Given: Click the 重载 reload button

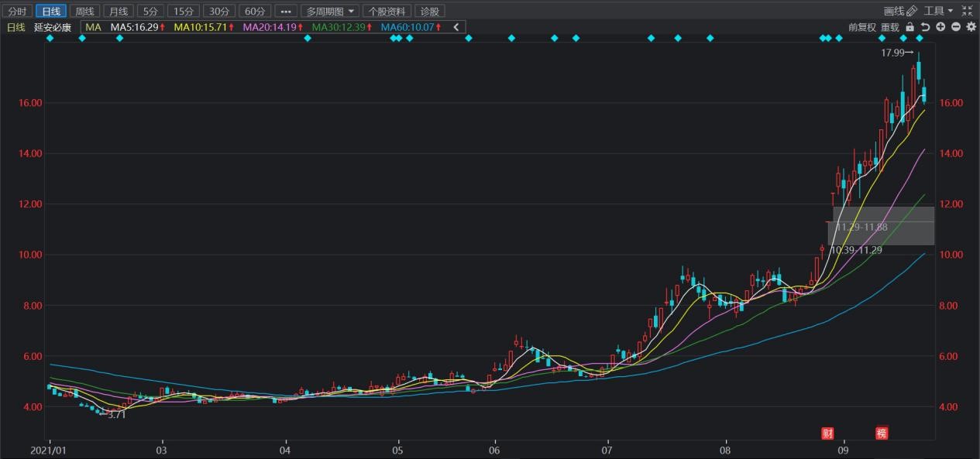Looking at the screenshot, I should click(x=890, y=27).
